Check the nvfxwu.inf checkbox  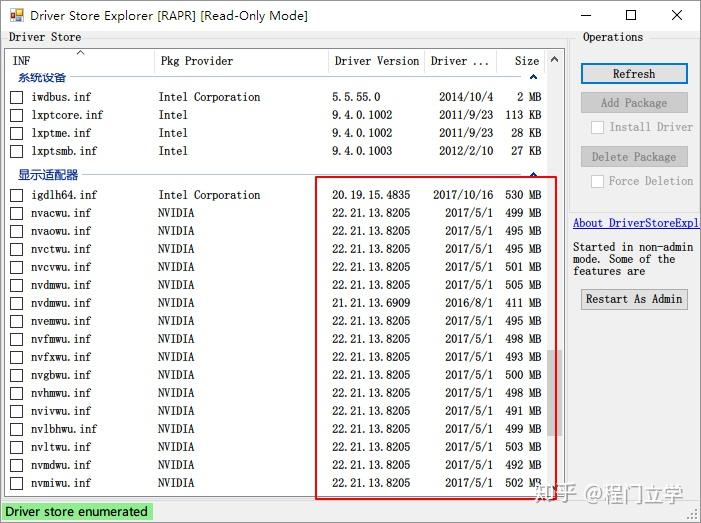tap(17, 357)
